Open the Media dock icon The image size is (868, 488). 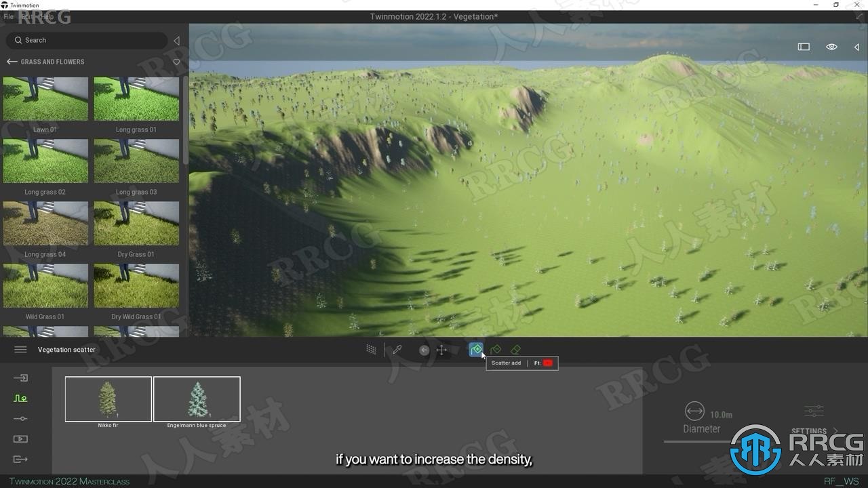point(20,439)
